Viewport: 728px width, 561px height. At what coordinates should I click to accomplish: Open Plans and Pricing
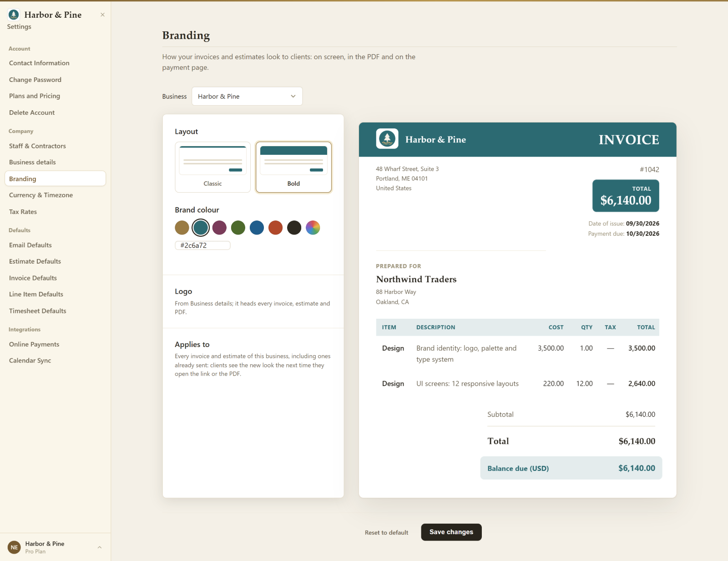(x=55, y=96)
